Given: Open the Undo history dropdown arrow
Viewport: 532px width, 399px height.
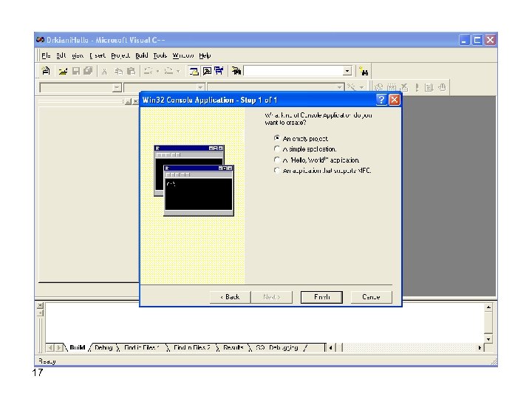Looking at the screenshot, I should 157,71.
